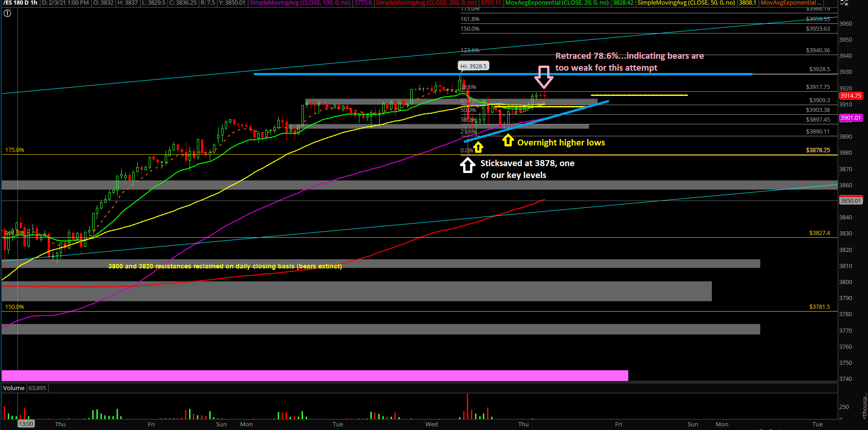Click the red 3914.75 last price tag

point(851,96)
